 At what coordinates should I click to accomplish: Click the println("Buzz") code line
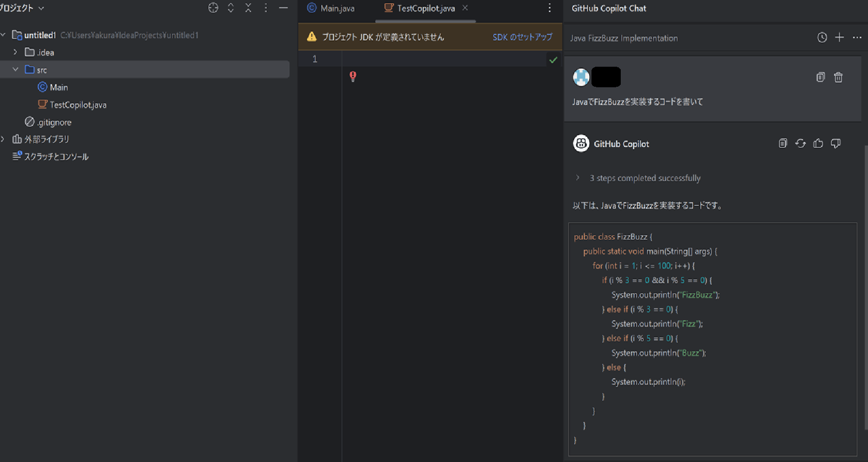coord(659,353)
